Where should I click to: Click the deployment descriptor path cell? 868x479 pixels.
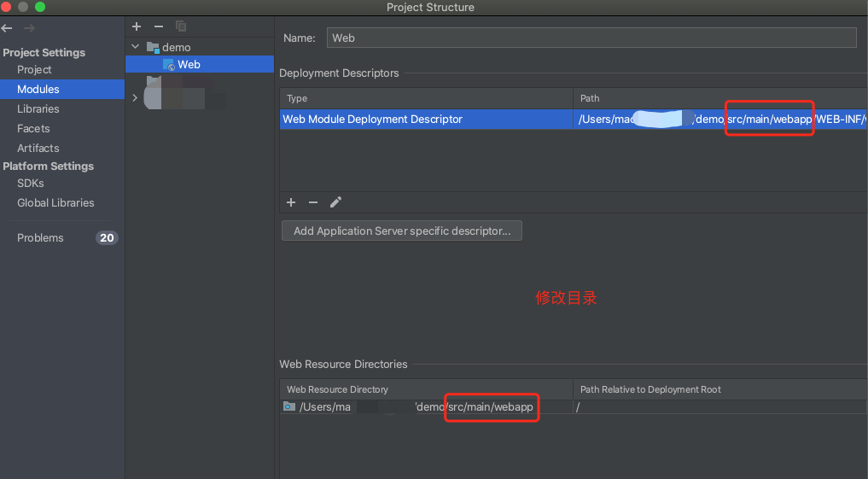pyautogui.click(x=720, y=119)
